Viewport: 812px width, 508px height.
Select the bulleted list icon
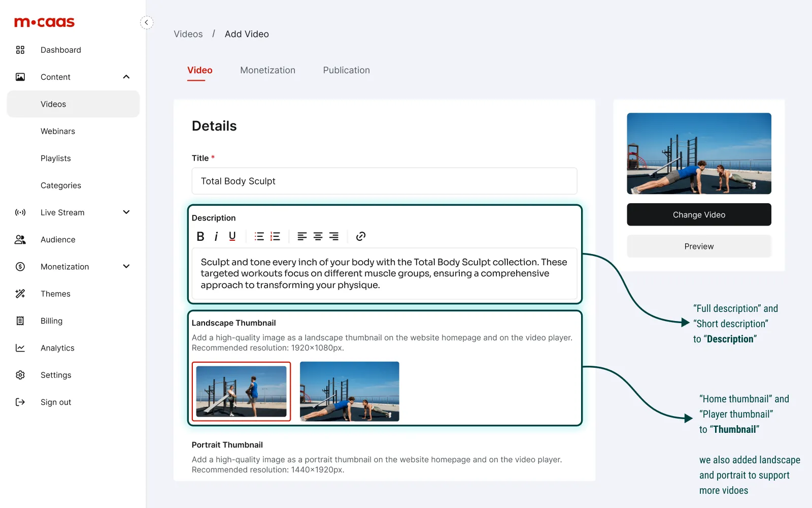point(259,236)
